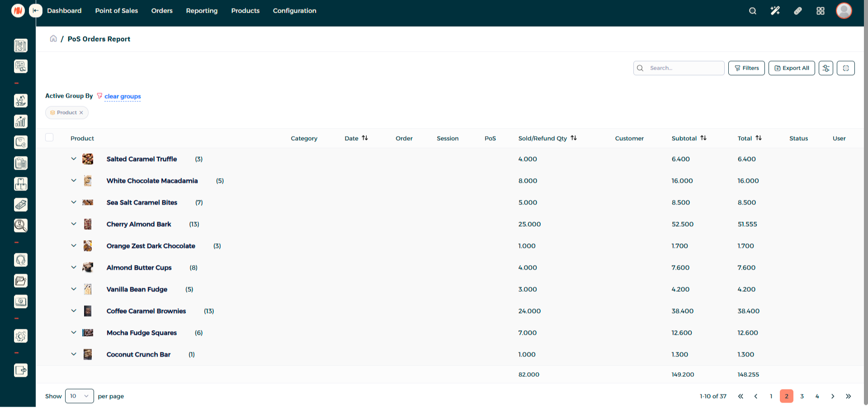Open the settings gear sidebar icon

point(20,336)
